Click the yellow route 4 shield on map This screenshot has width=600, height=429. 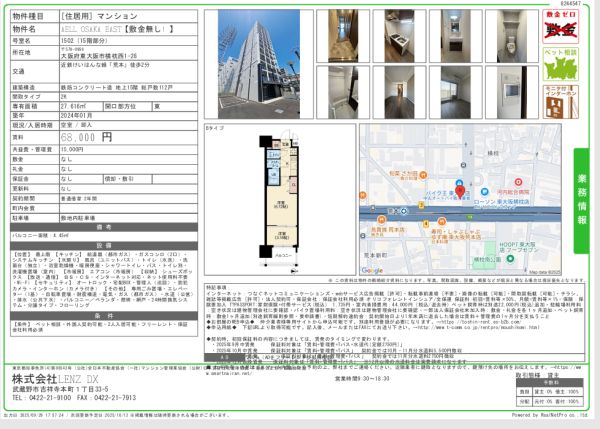426,224
